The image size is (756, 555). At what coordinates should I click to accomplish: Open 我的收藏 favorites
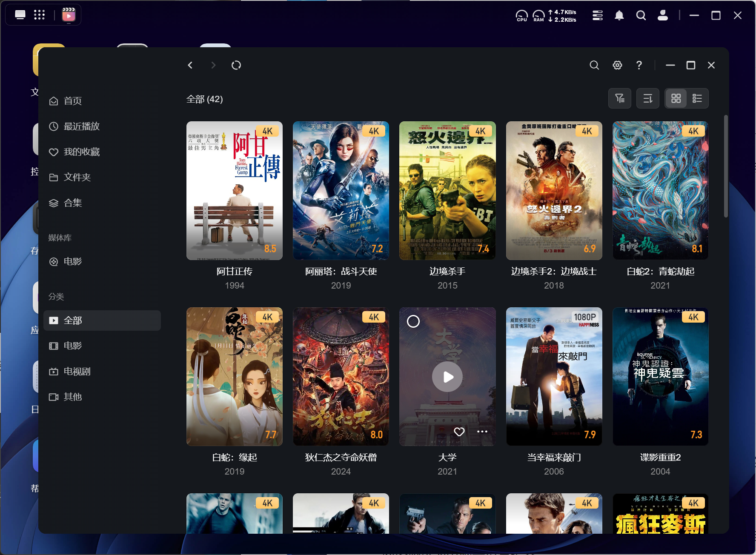[x=102, y=152]
